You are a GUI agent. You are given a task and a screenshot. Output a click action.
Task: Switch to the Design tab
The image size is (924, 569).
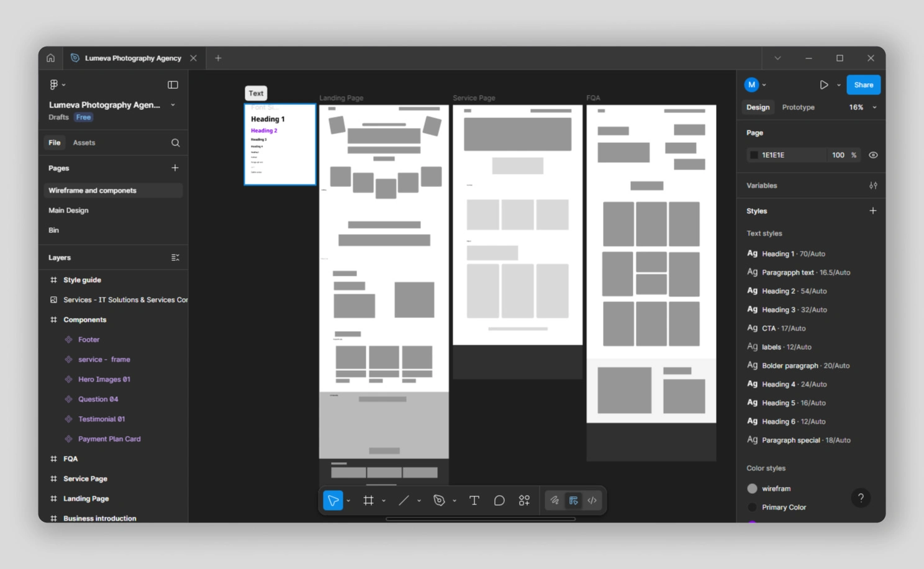(x=758, y=107)
